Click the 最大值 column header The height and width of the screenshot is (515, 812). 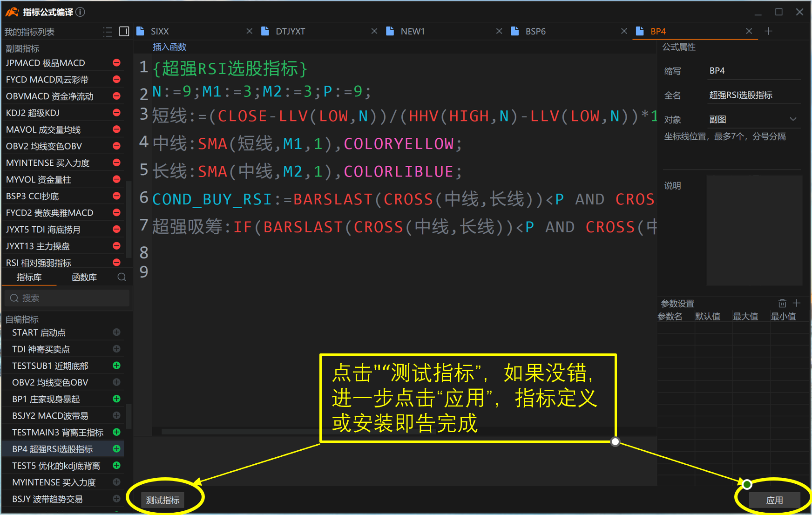coord(745,316)
